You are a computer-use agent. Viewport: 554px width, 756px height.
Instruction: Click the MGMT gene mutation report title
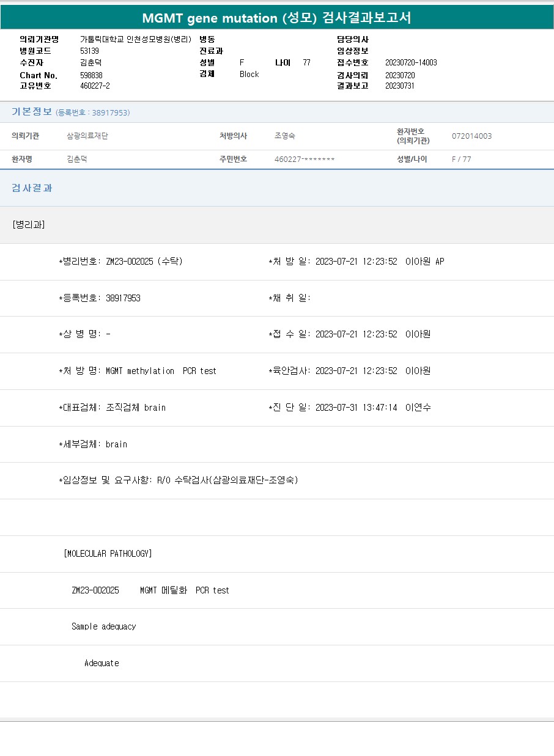[276, 18]
